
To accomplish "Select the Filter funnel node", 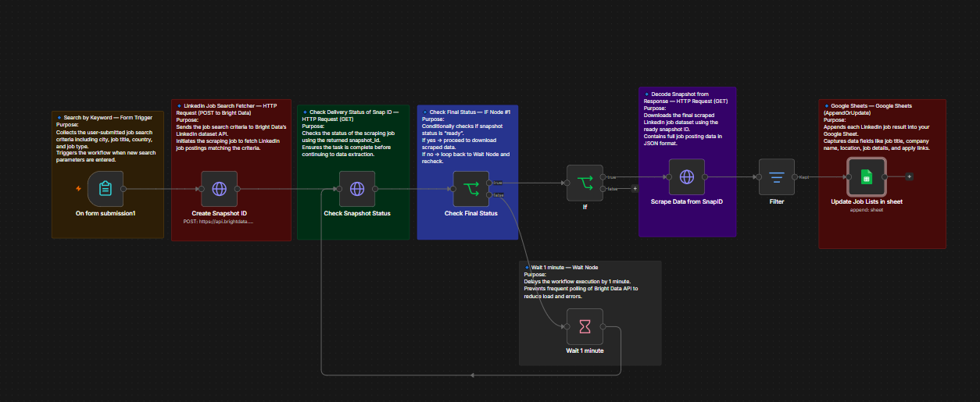I will click(777, 176).
